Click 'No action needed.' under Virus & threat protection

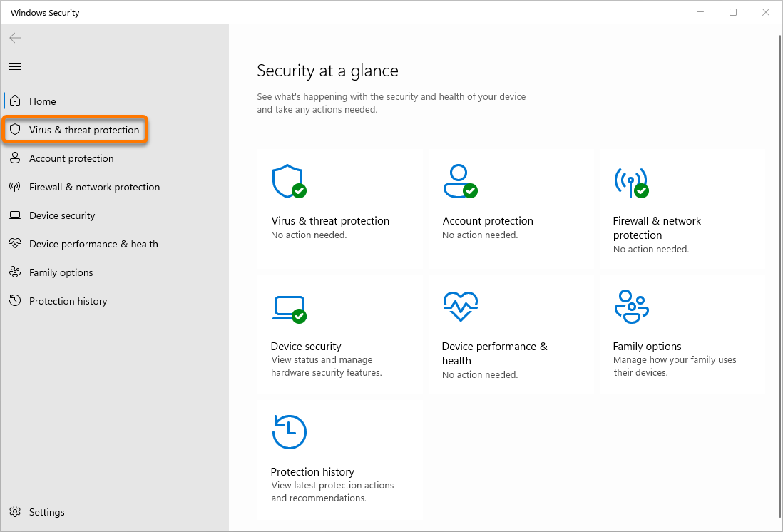(x=309, y=235)
